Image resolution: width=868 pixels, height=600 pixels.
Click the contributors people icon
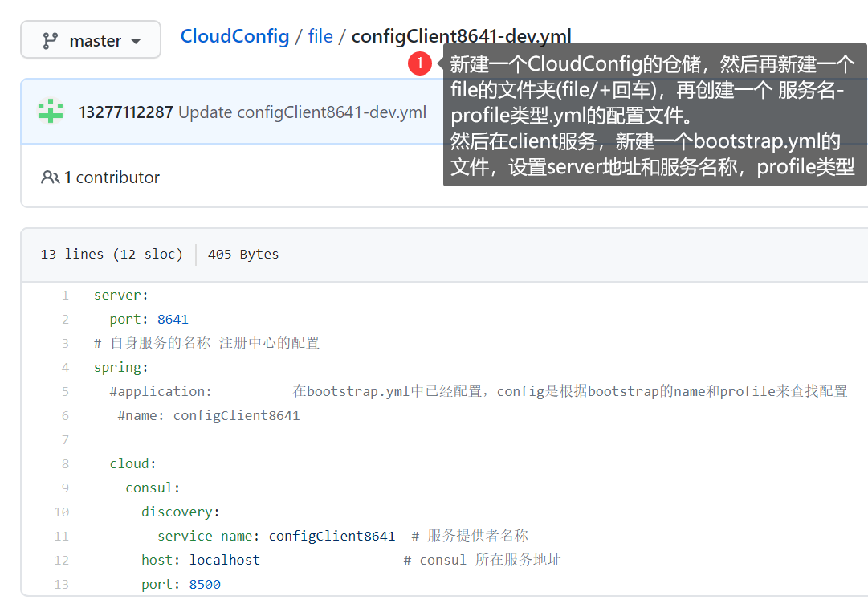tap(51, 178)
